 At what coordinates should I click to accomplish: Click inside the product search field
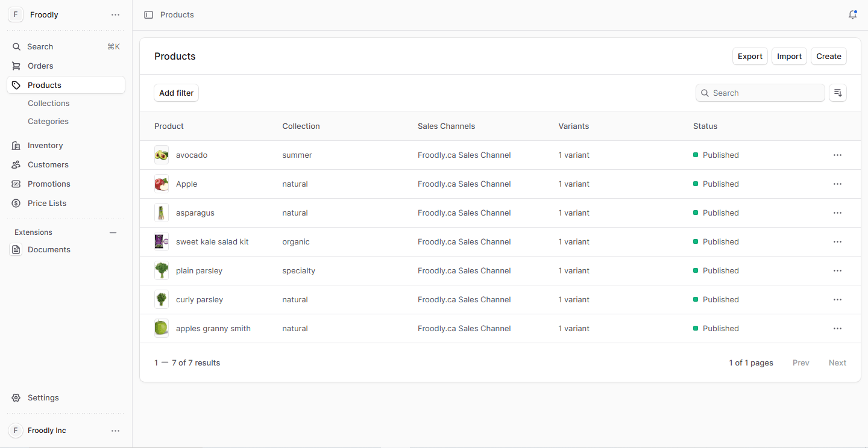[759, 93]
